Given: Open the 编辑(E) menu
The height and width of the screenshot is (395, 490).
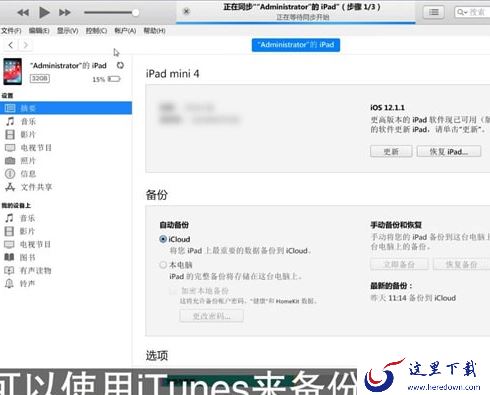Looking at the screenshot, I should click(x=39, y=31).
